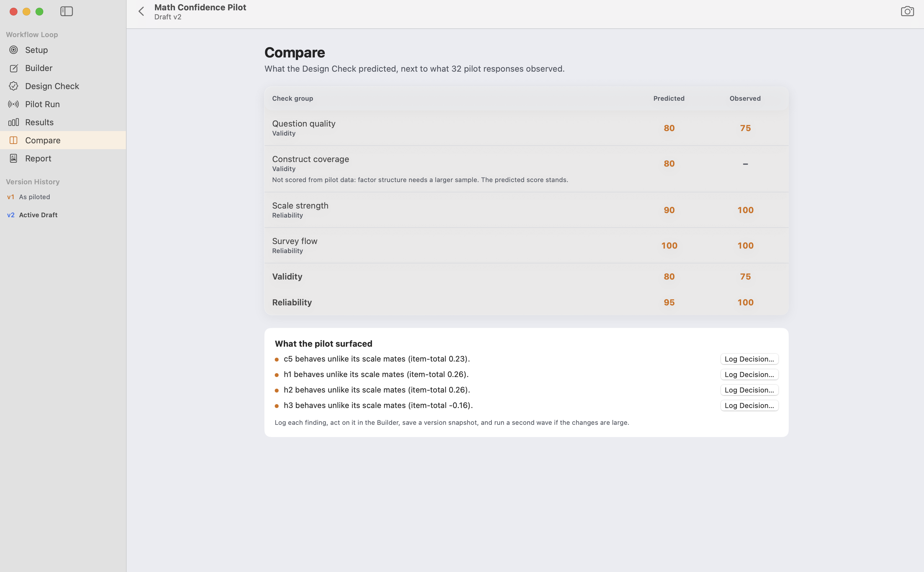Log Decision for the c5 finding
Viewport: 924px width, 572px height.
(749, 359)
